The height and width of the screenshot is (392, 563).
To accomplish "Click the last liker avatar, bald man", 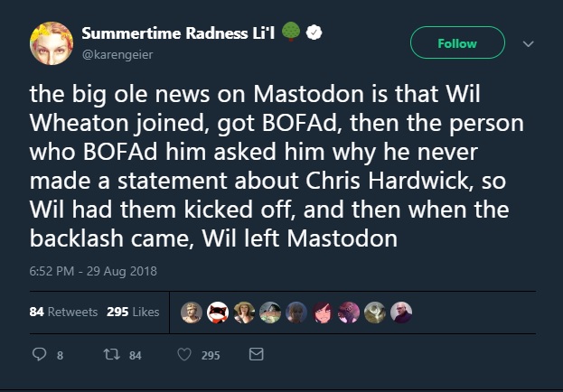I will pos(401,313).
